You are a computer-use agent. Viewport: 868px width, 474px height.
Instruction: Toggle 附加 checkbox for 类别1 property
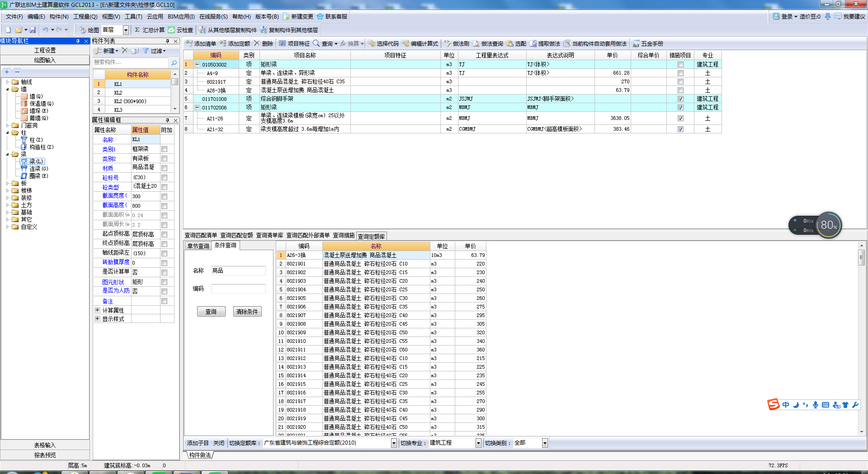[165, 149]
